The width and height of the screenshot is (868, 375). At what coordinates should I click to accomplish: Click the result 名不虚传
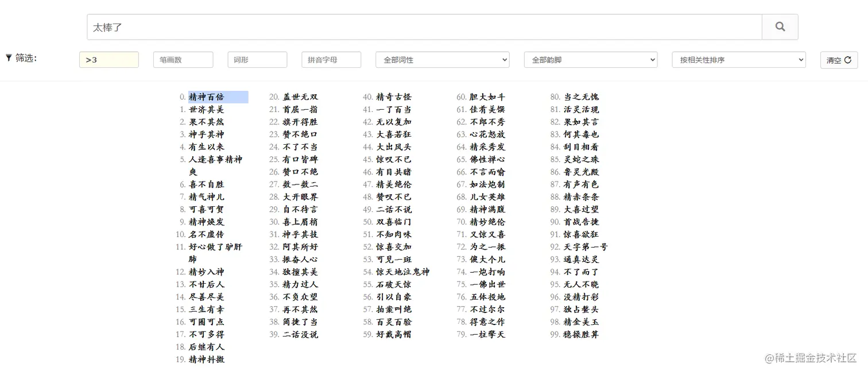click(207, 234)
